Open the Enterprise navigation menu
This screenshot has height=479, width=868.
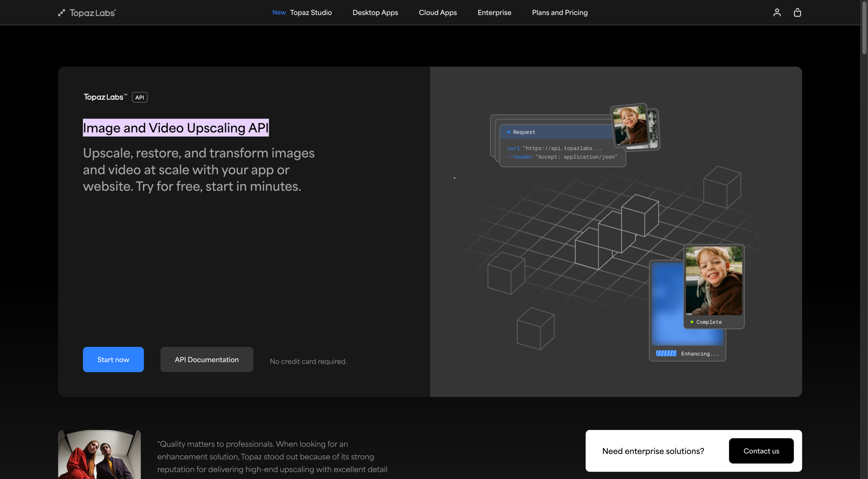pos(494,13)
